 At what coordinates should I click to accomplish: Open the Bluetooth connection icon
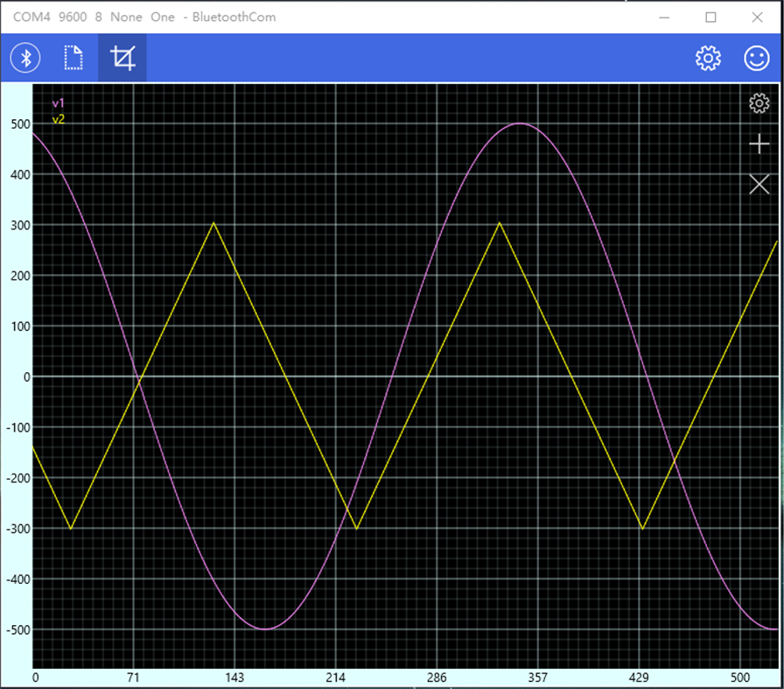point(25,58)
